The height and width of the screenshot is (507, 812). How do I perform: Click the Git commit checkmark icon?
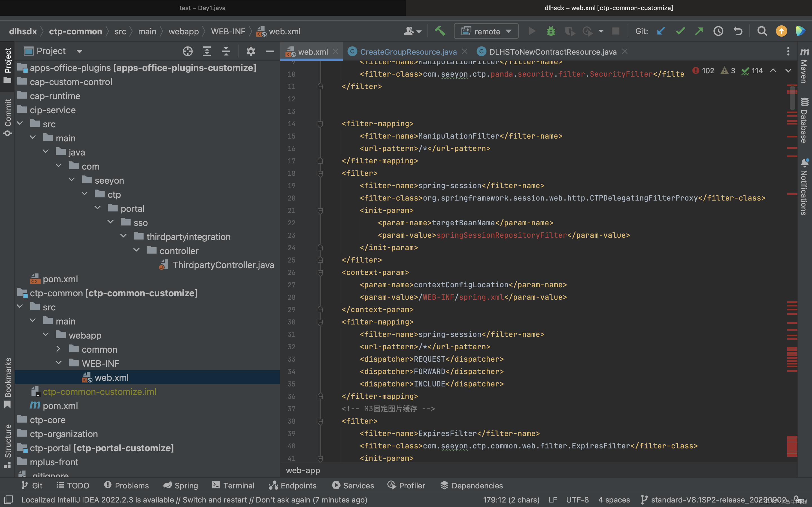point(680,31)
